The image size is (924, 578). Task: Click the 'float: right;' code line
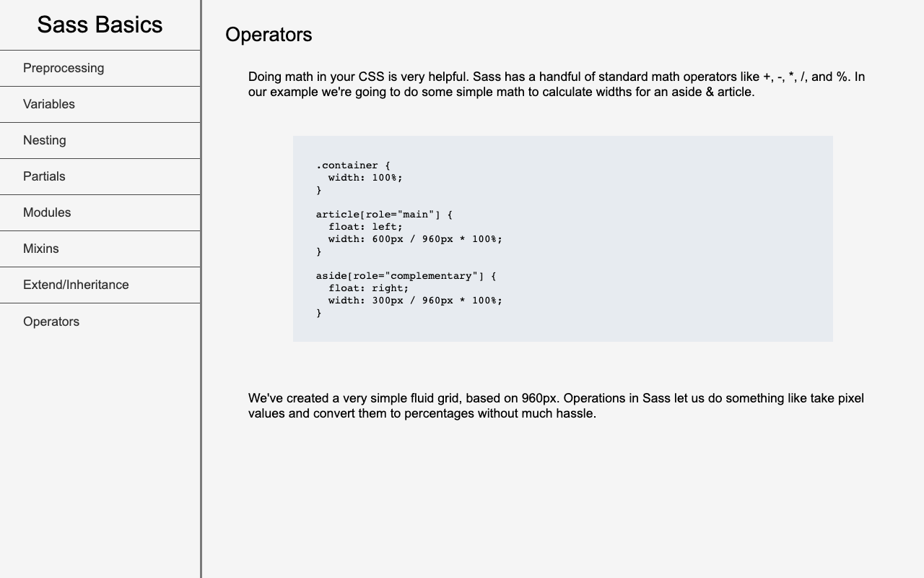(x=368, y=288)
